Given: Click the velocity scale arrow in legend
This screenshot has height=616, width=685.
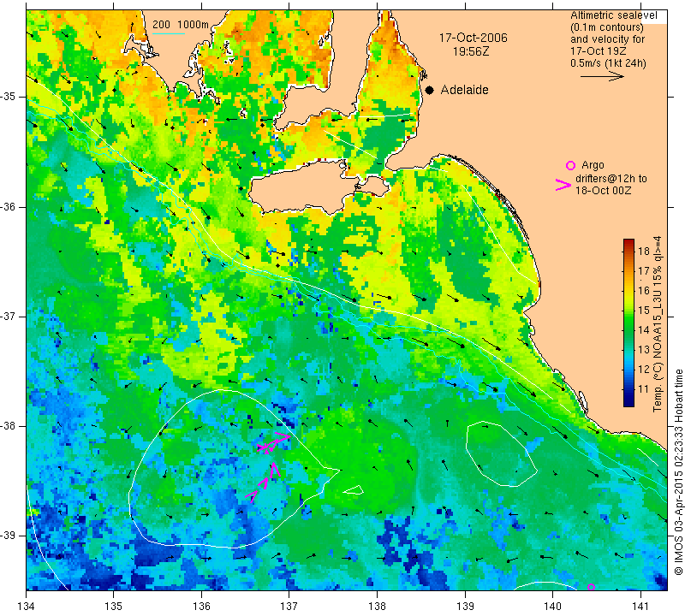Looking at the screenshot, I should click(x=602, y=76).
